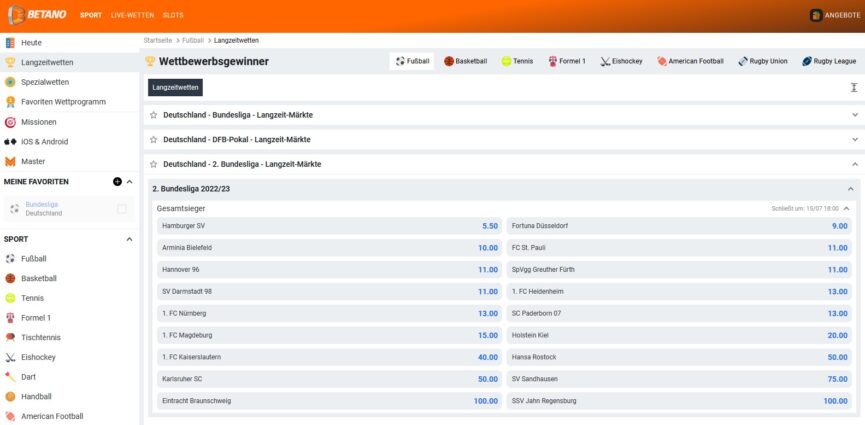Select the Rugby Union sport tab
This screenshot has width=865, height=425.
[x=763, y=61]
